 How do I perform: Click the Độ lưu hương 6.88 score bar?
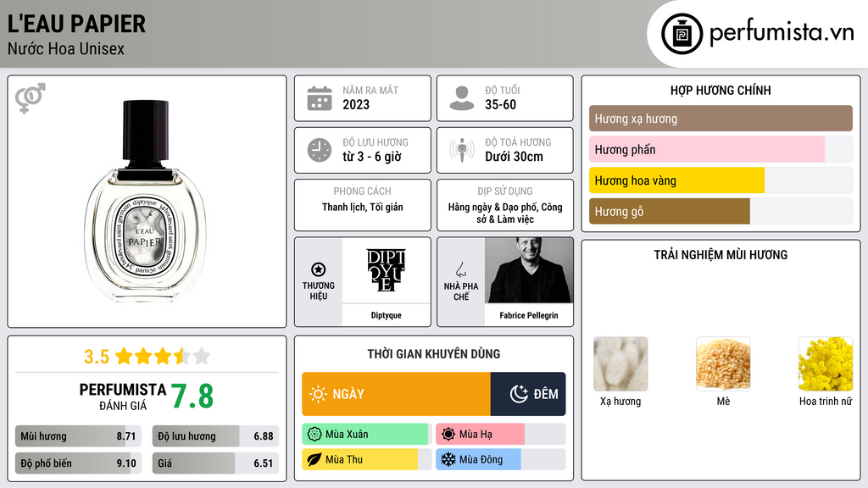click(215, 436)
